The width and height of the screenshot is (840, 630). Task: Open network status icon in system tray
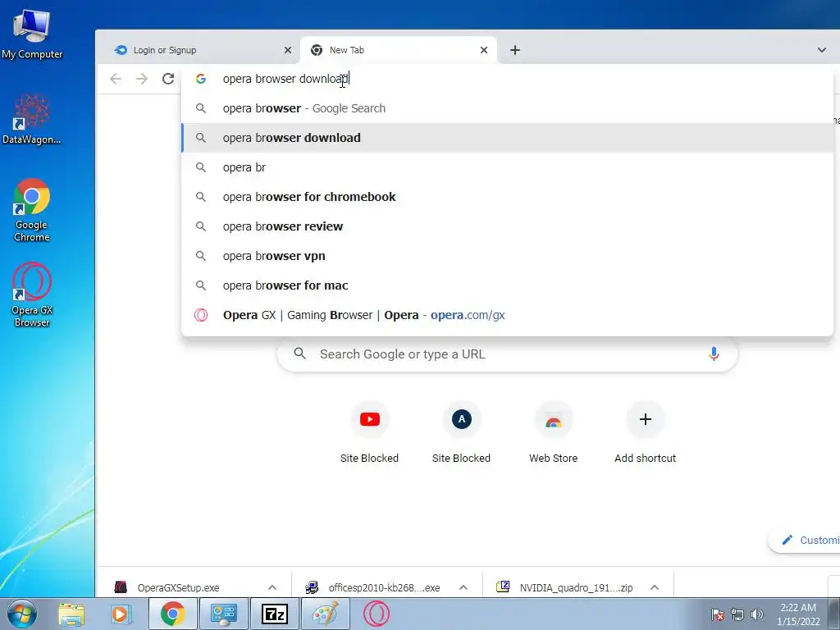[737, 614]
